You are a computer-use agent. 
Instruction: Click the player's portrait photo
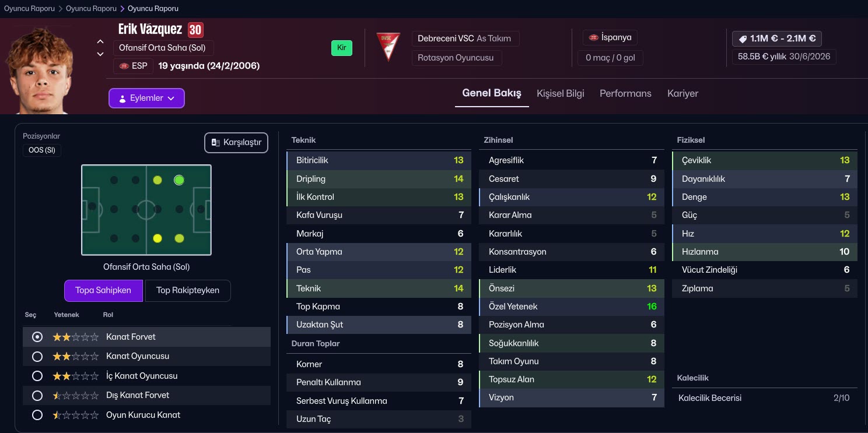click(x=36, y=70)
